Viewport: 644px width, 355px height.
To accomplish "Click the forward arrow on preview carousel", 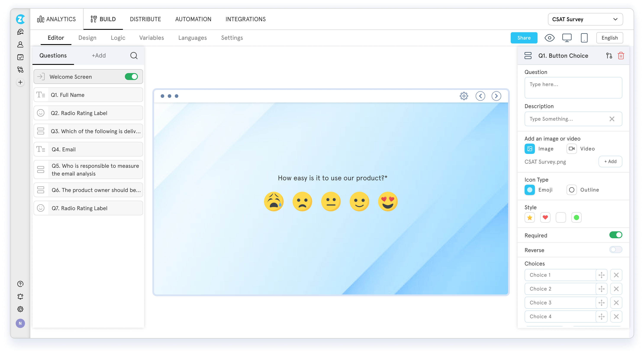I will 497,96.
